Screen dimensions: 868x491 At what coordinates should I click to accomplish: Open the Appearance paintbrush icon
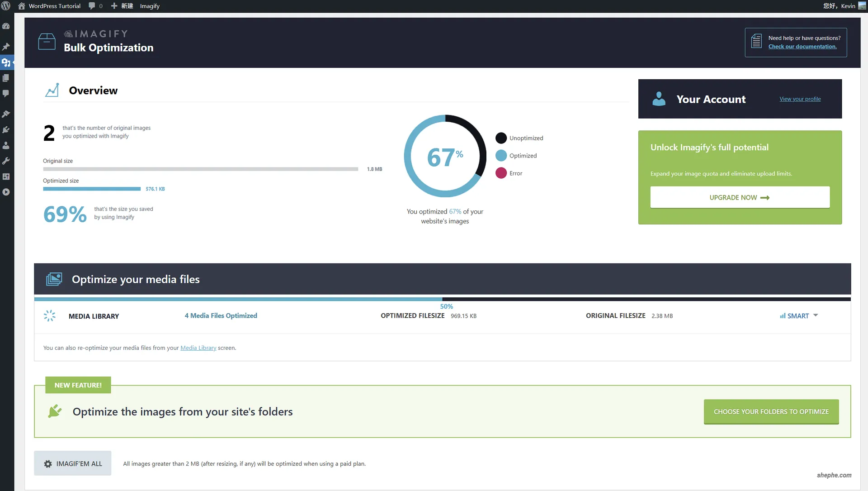click(6, 114)
